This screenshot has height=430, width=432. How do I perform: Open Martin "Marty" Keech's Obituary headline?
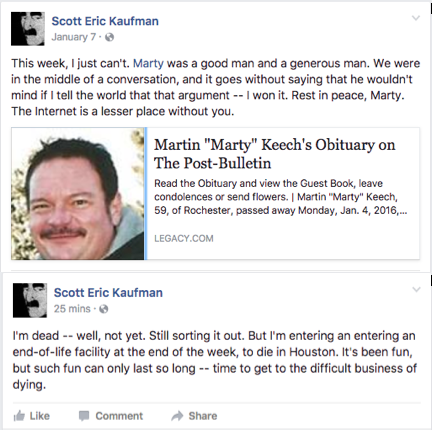click(274, 154)
